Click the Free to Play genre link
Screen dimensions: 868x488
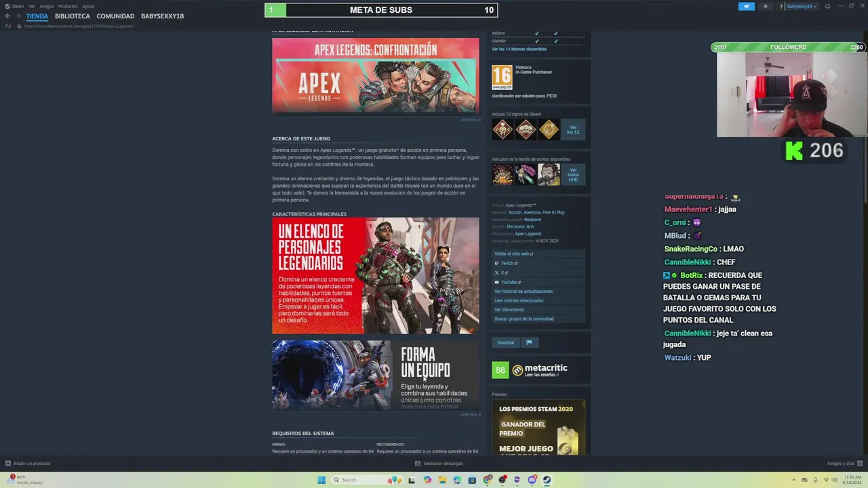click(x=553, y=212)
